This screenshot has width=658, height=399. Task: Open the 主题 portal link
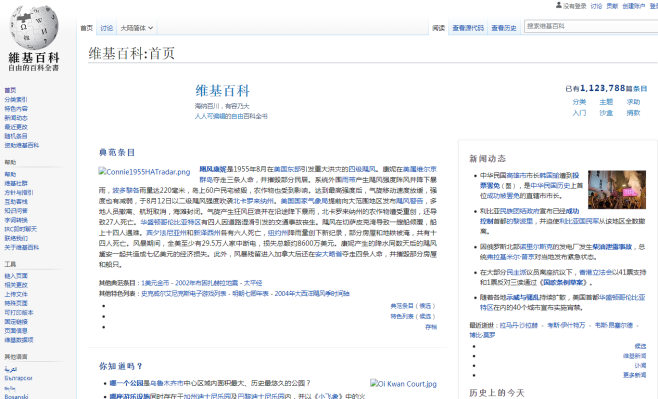click(x=606, y=102)
